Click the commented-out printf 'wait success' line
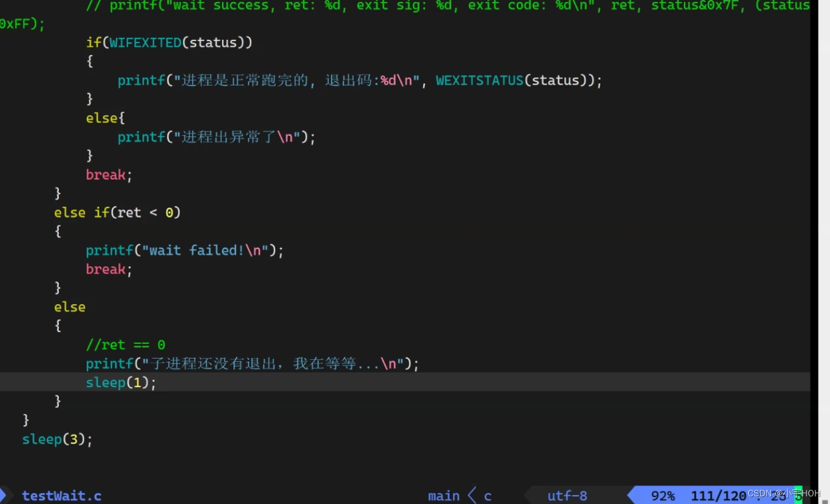The width and height of the screenshot is (830, 504). (x=448, y=6)
